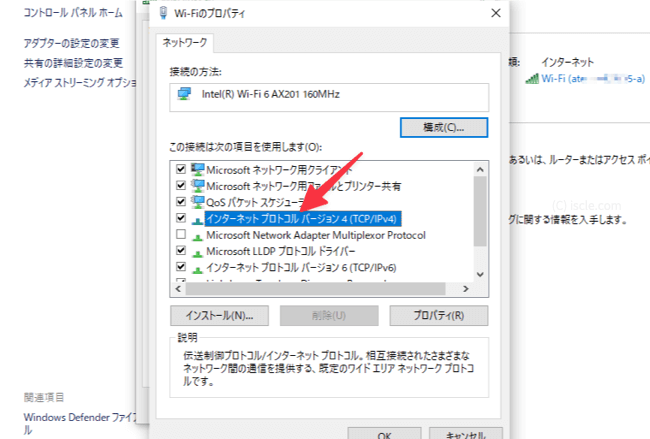Uncheck the QoS パケット スケジューラ checkbox
Screen dimensions: 650x439
tap(181, 202)
